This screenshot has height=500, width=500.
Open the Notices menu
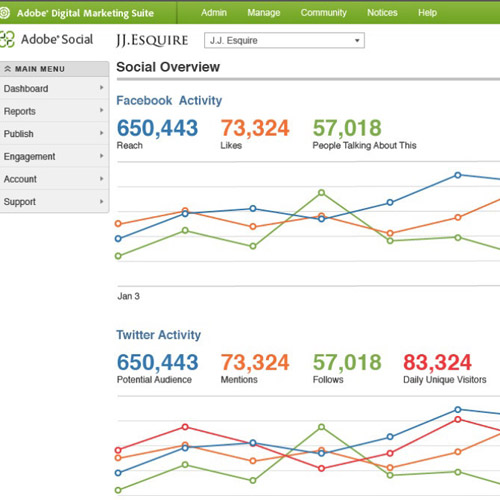(x=382, y=13)
